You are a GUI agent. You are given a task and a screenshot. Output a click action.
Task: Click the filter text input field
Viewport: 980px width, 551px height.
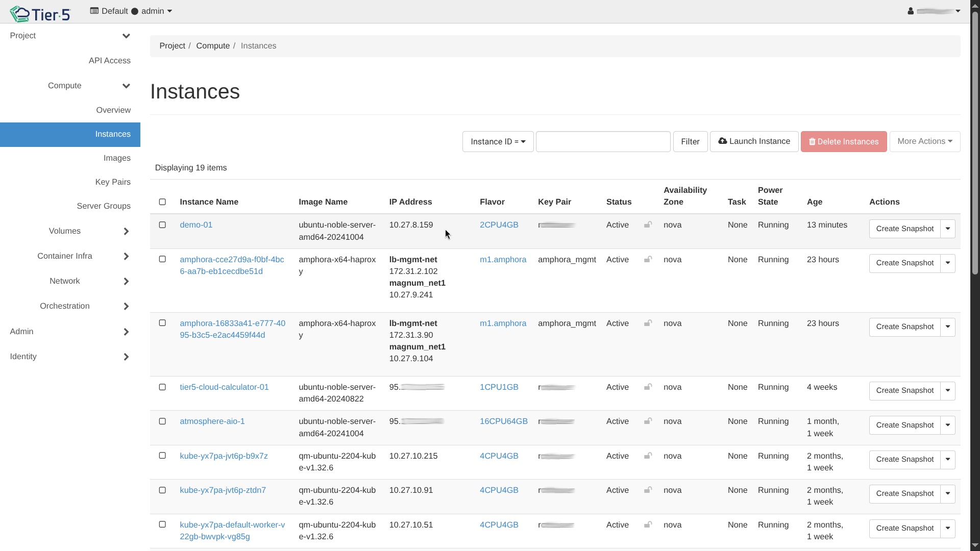(603, 142)
